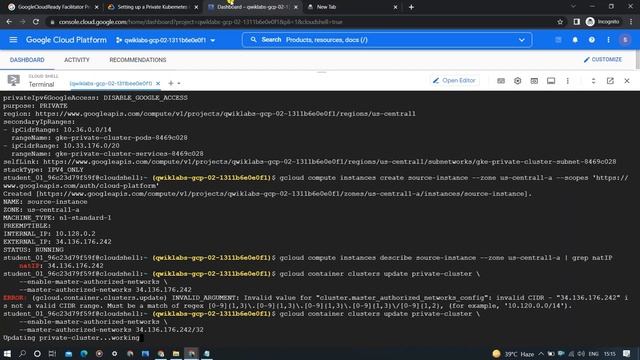This screenshot has width=640, height=360.
Task: Open Windows Task View on taskbar
Action: click(x=52, y=353)
